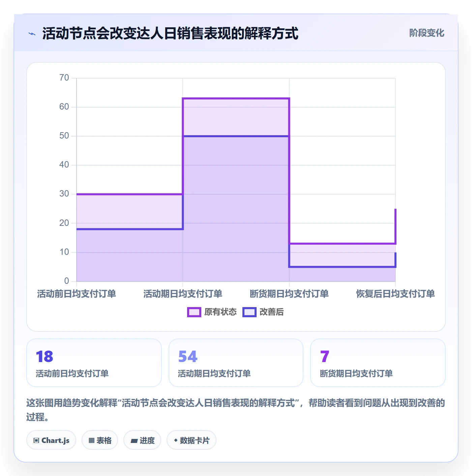This screenshot has width=472, height=476.
Task: Click the Chart.js chip square icon
Action: tap(36, 441)
